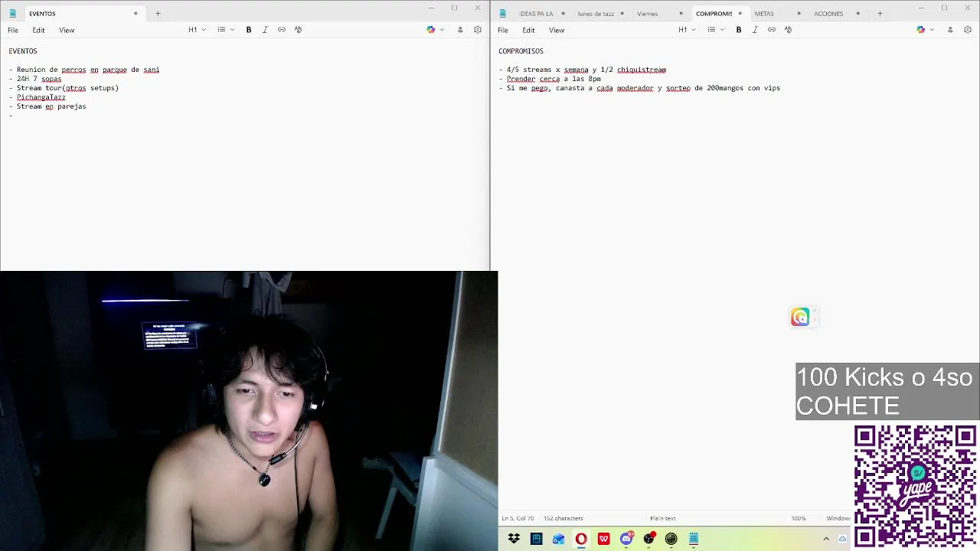Click the line 'Prender cerca a las 8pm'
980x551 pixels.
click(x=554, y=79)
